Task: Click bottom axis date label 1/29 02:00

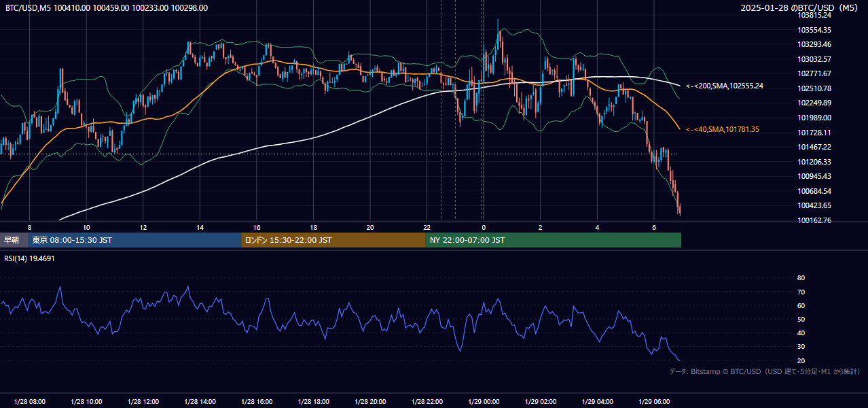Action: [541, 401]
